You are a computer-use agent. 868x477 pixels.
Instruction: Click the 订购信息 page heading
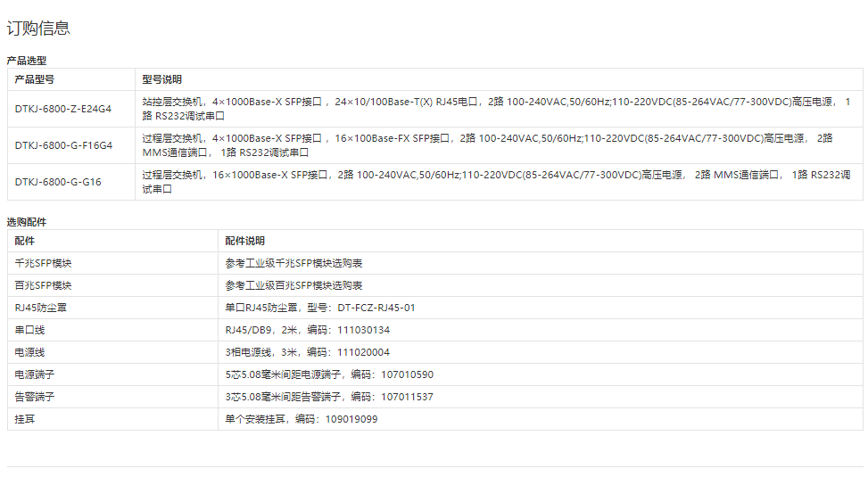point(38,29)
